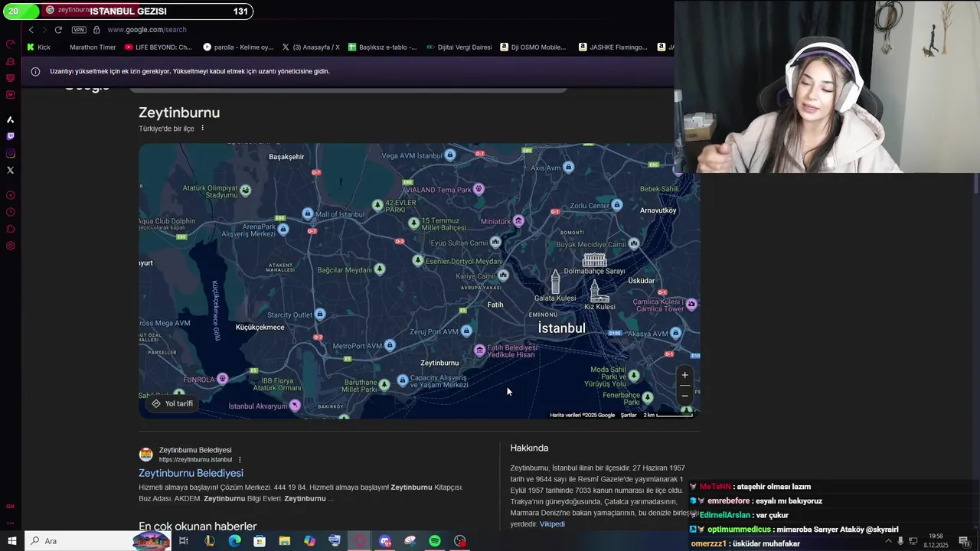
Task: Click the En çok okunan haberler heading
Action: pos(198,527)
